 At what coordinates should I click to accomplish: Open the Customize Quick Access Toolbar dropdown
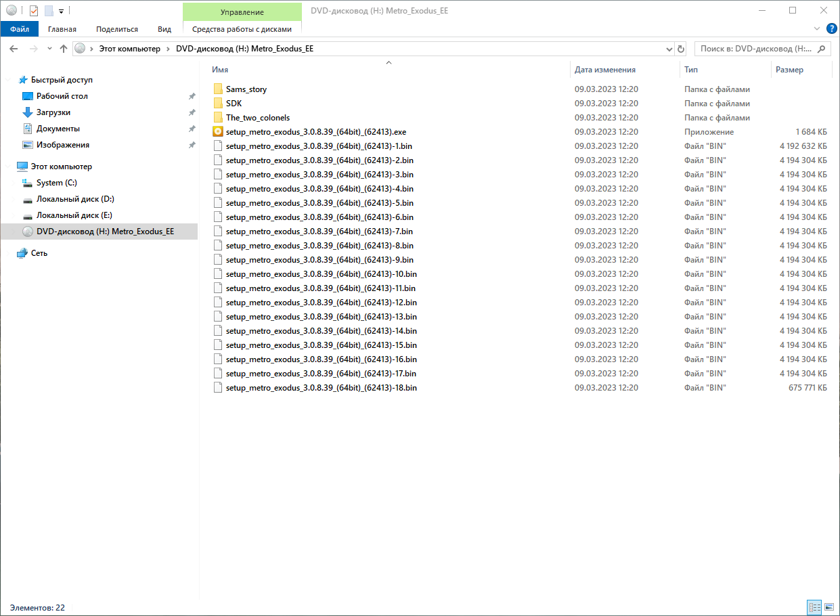[61, 12]
